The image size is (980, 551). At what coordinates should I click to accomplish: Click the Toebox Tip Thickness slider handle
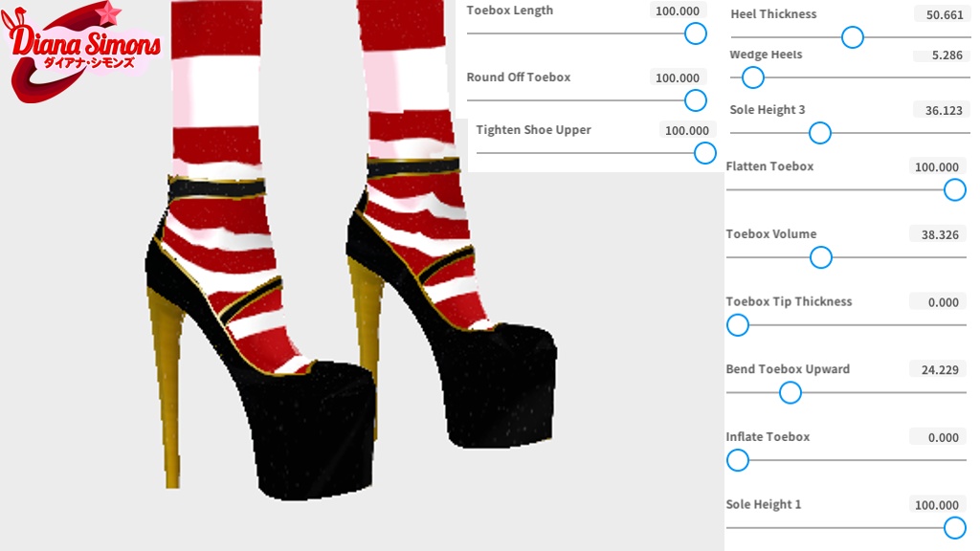click(738, 325)
